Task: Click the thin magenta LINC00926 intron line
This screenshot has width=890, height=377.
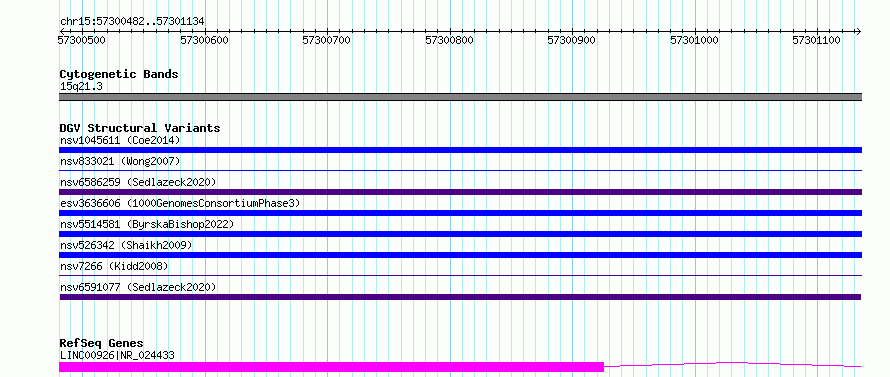Action: point(733,364)
